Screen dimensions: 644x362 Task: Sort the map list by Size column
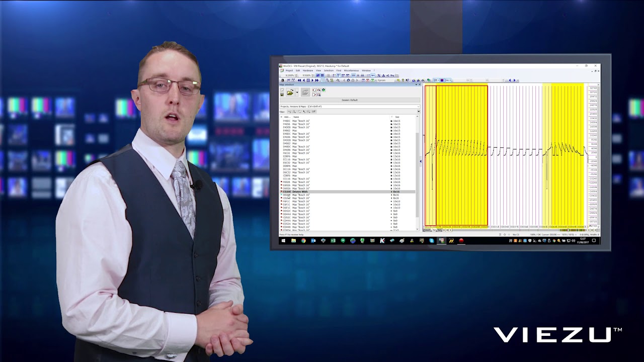pyautogui.click(x=397, y=117)
